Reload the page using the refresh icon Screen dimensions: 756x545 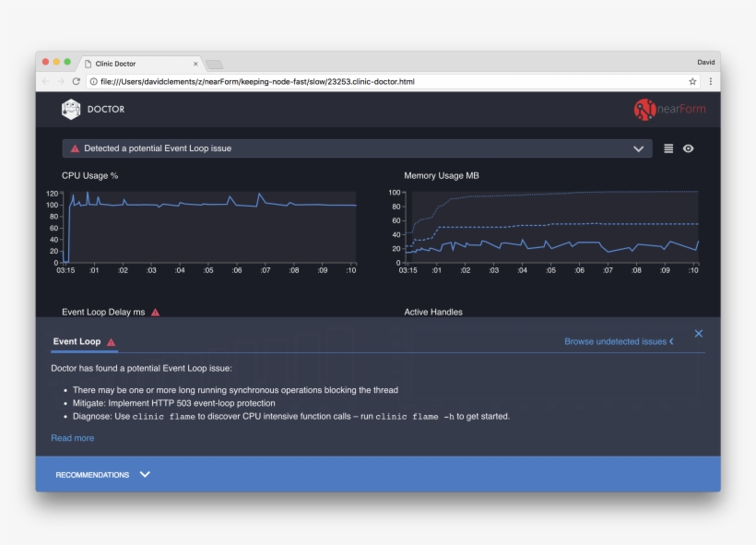[x=77, y=80]
